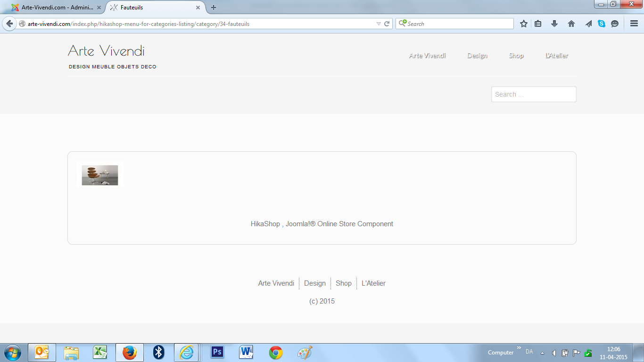The height and width of the screenshot is (362, 644).
Task: Click the Firefox taskbar icon
Action: 130,353
